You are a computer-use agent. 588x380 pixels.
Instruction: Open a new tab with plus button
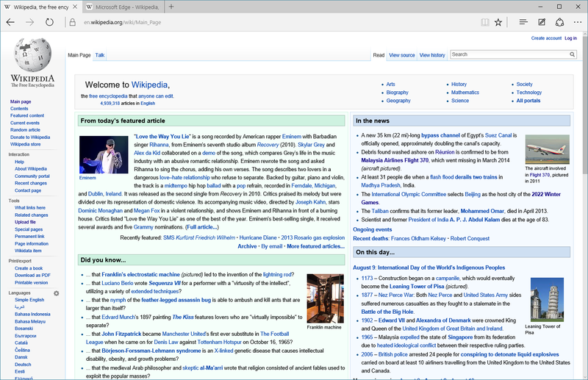click(171, 7)
